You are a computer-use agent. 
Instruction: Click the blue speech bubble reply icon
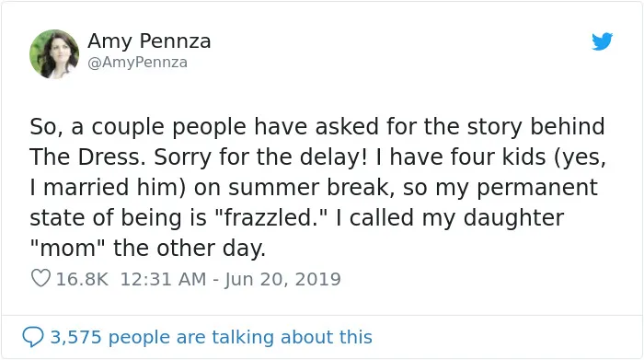click(33, 337)
